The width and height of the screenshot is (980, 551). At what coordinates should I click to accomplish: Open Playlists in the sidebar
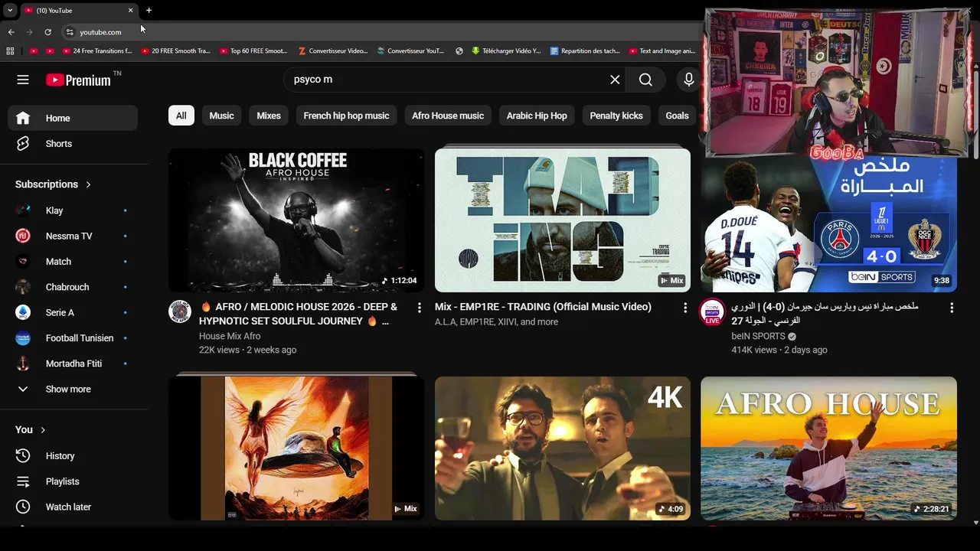(x=73, y=481)
